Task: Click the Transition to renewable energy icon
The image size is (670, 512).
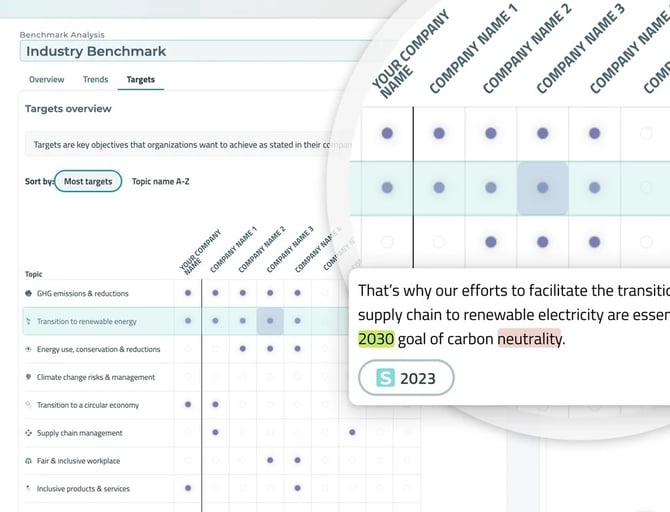Action: pos(28,321)
